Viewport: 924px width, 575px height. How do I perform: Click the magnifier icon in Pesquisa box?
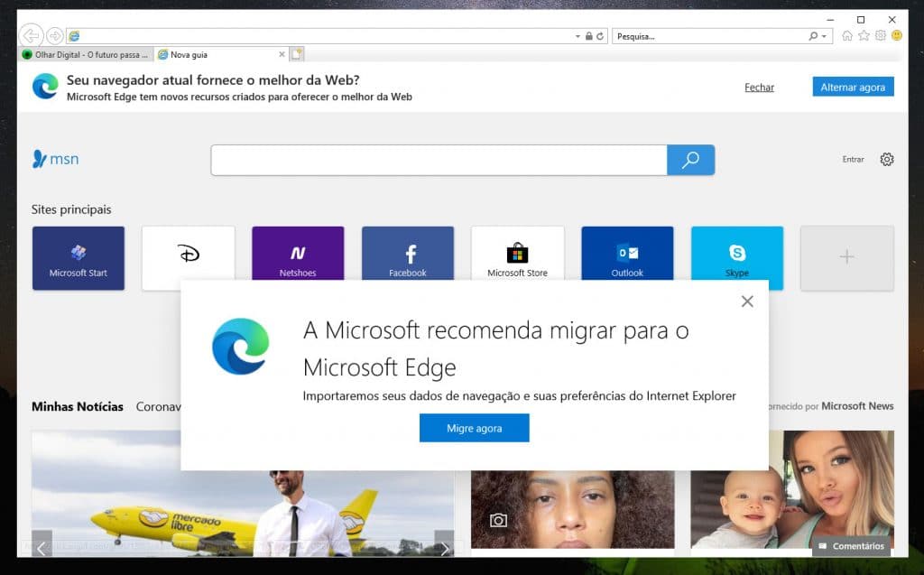point(813,36)
